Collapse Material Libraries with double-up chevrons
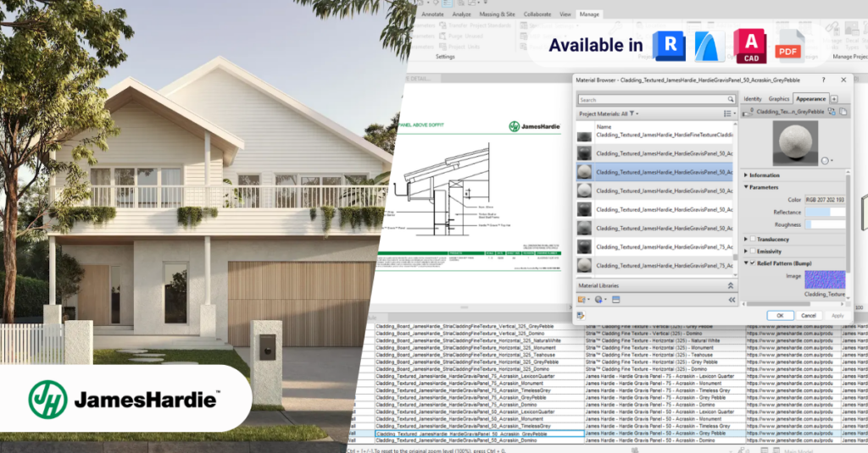868x453 pixels. point(730,285)
